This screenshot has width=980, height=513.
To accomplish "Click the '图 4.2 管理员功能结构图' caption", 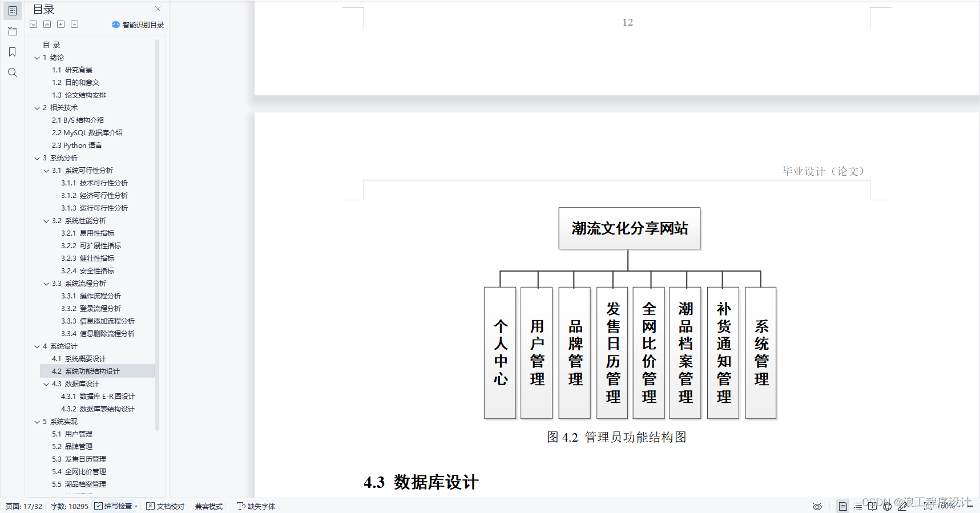I will pyautogui.click(x=616, y=437).
